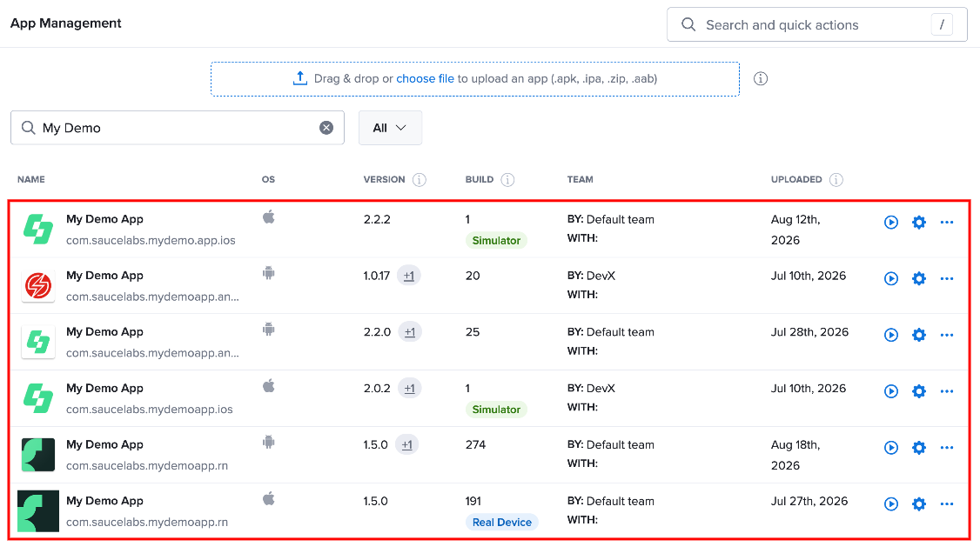980x560 pixels.
Task: Click the red app thumbnail for version 1.0.17
Action: point(38,286)
